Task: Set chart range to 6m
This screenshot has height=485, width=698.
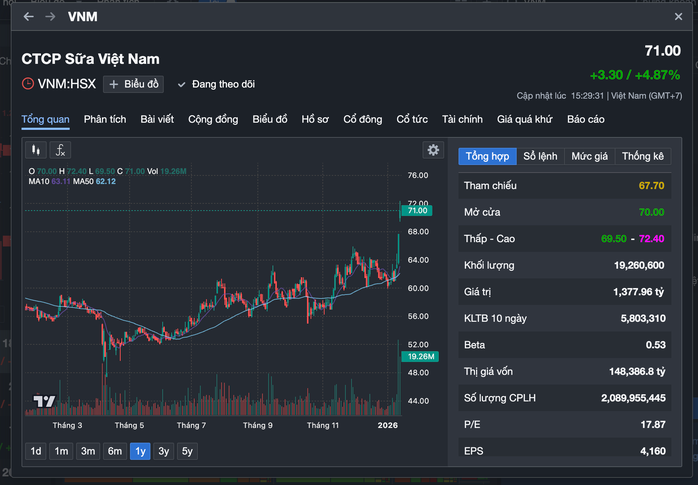Action: tap(115, 451)
